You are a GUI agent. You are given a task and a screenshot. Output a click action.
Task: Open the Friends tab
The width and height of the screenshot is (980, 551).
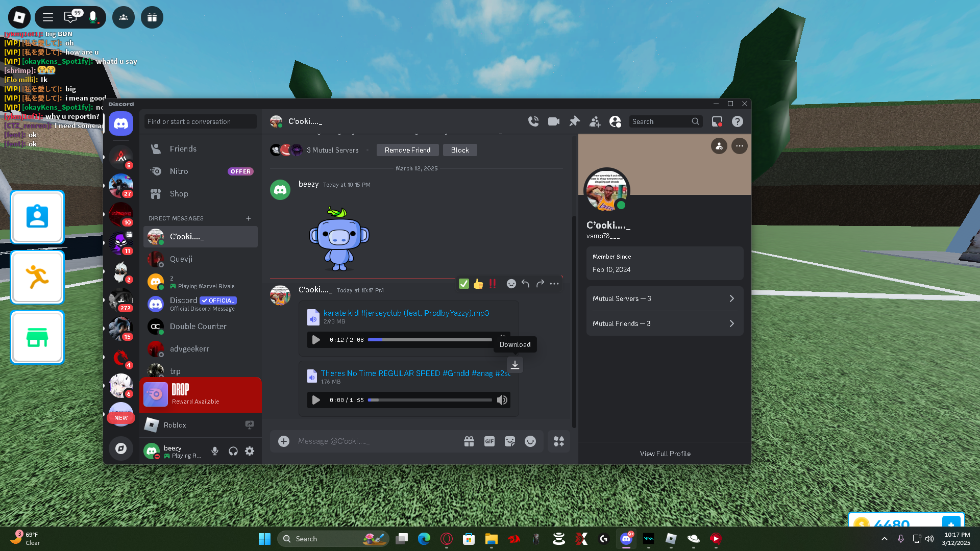tap(183, 149)
